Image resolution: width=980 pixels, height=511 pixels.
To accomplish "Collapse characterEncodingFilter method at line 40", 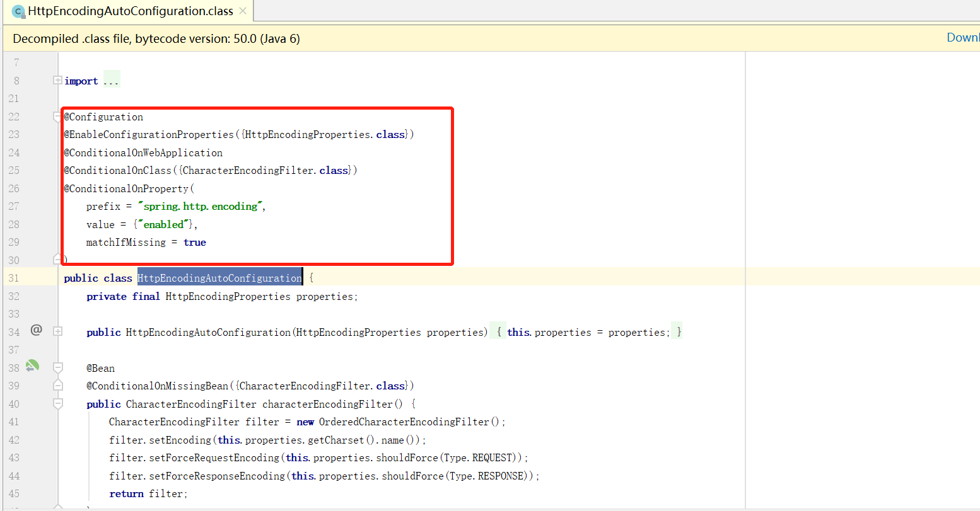I will 58,403.
